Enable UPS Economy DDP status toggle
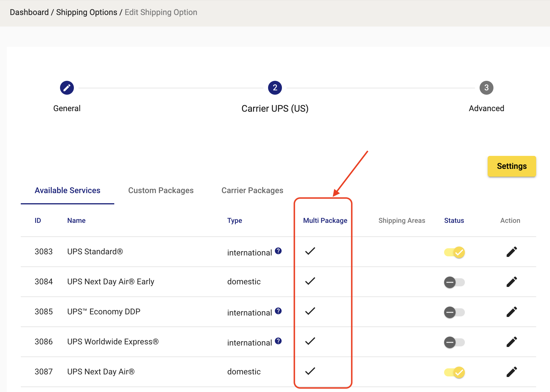The height and width of the screenshot is (392, 550). click(454, 312)
